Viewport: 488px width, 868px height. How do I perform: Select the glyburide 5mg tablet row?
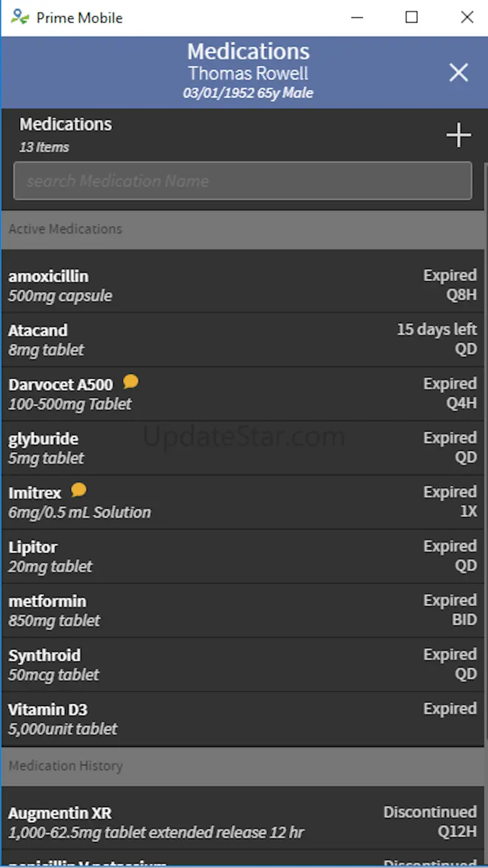tap(188, 448)
